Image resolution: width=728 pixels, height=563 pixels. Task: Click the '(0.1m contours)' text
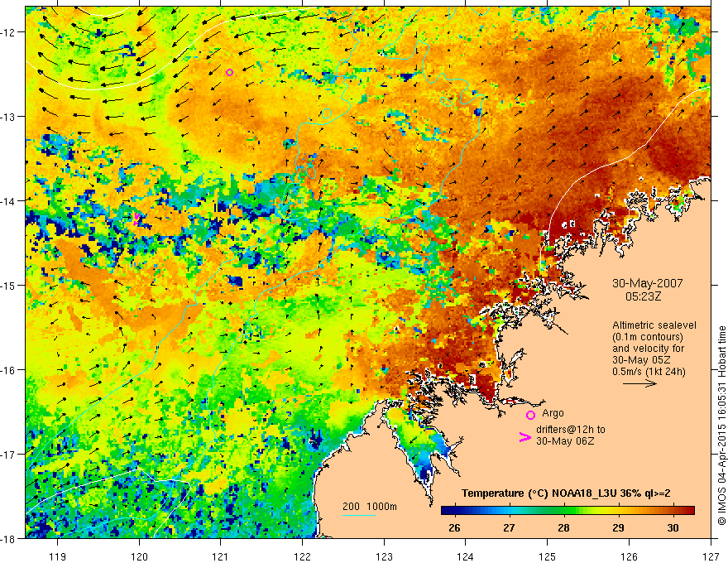tap(648, 337)
